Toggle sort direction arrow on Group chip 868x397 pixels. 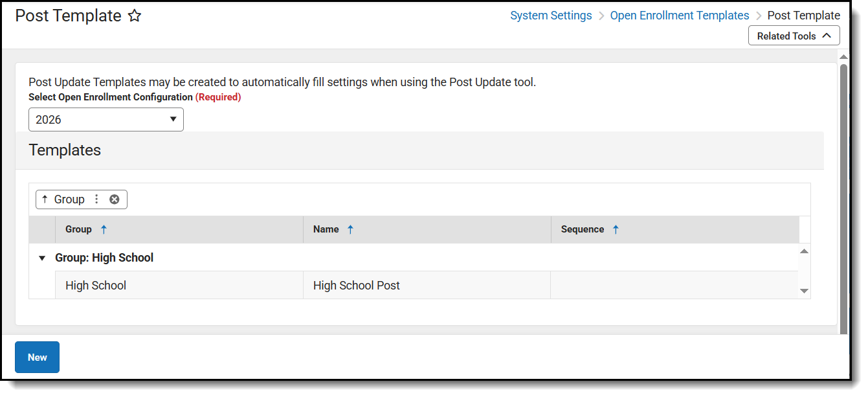(45, 199)
